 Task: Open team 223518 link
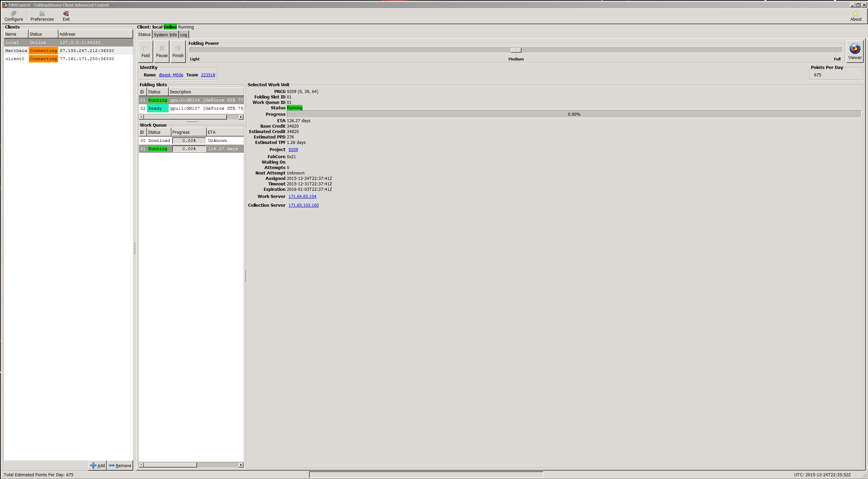208,75
